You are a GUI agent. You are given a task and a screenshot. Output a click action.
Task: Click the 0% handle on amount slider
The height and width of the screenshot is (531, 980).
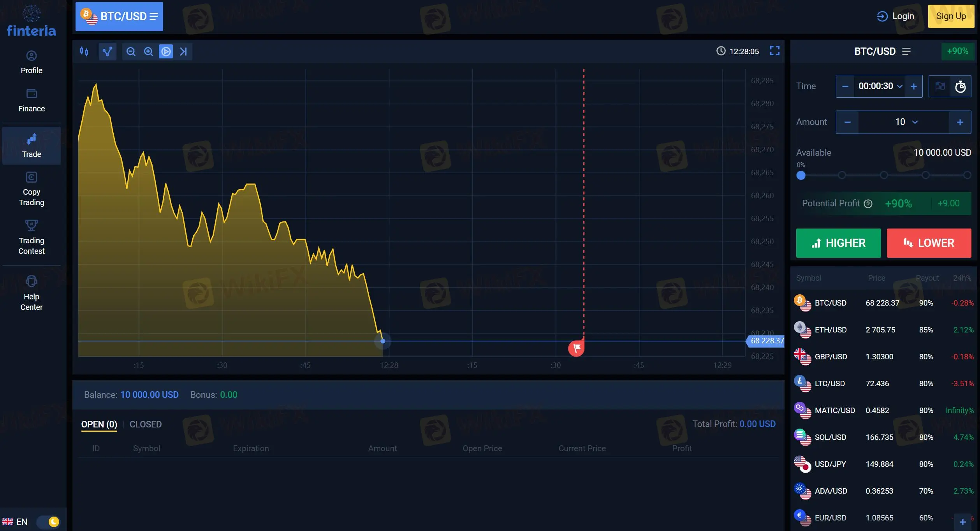[801, 175]
